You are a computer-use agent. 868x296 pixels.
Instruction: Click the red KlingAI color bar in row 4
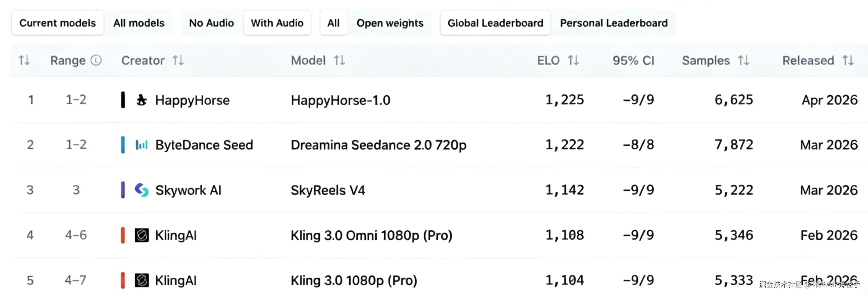pos(123,235)
